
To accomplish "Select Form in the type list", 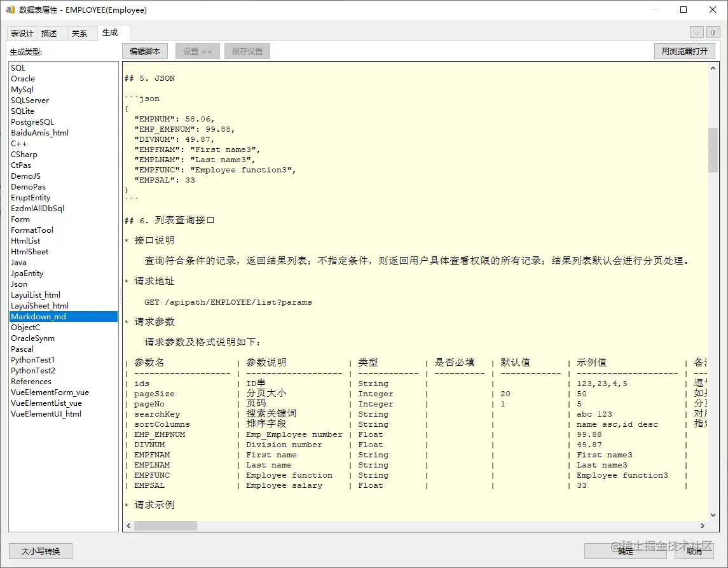I will coord(64,219).
